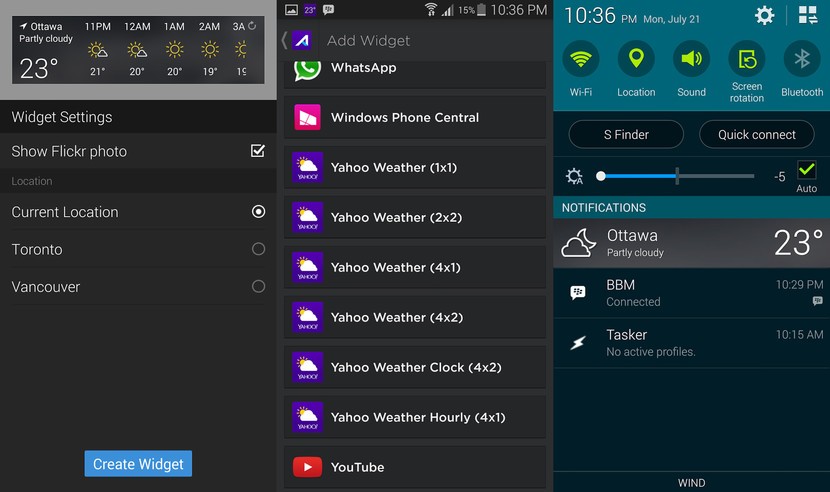Tap the WhatsApp app icon
Image resolution: width=830 pixels, height=492 pixels.
[308, 69]
